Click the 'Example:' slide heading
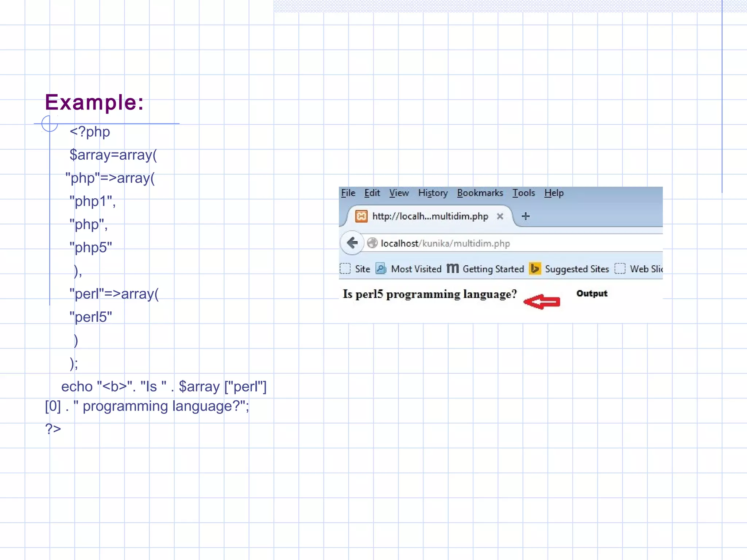Image resolution: width=747 pixels, height=560 pixels. coord(94,102)
